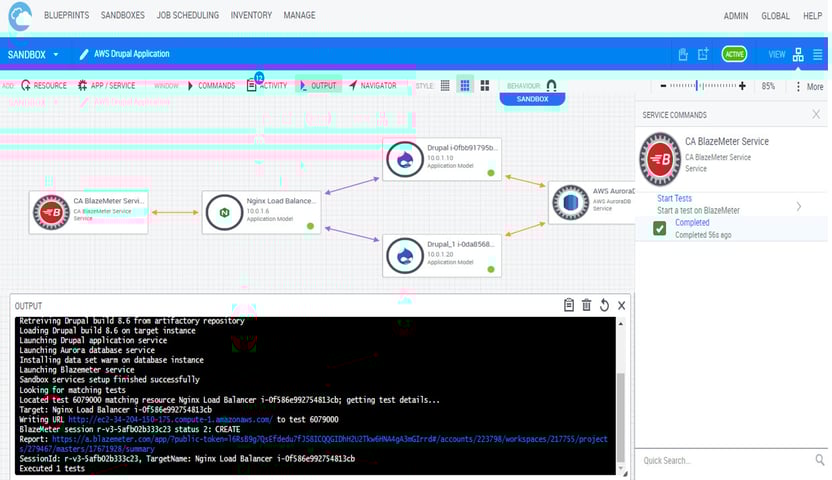Click the CloudShell logo icon
Viewport: 832px width, 480px height.
click(20, 16)
